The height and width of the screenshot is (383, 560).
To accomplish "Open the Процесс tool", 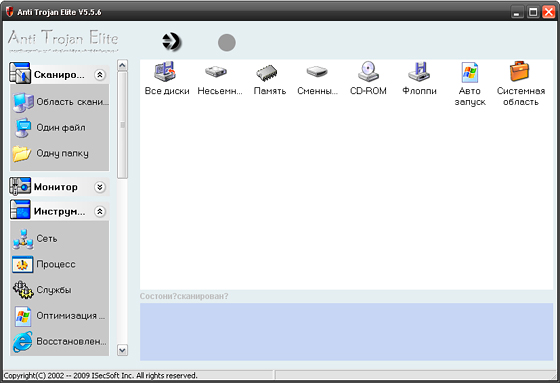I will (44, 264).
